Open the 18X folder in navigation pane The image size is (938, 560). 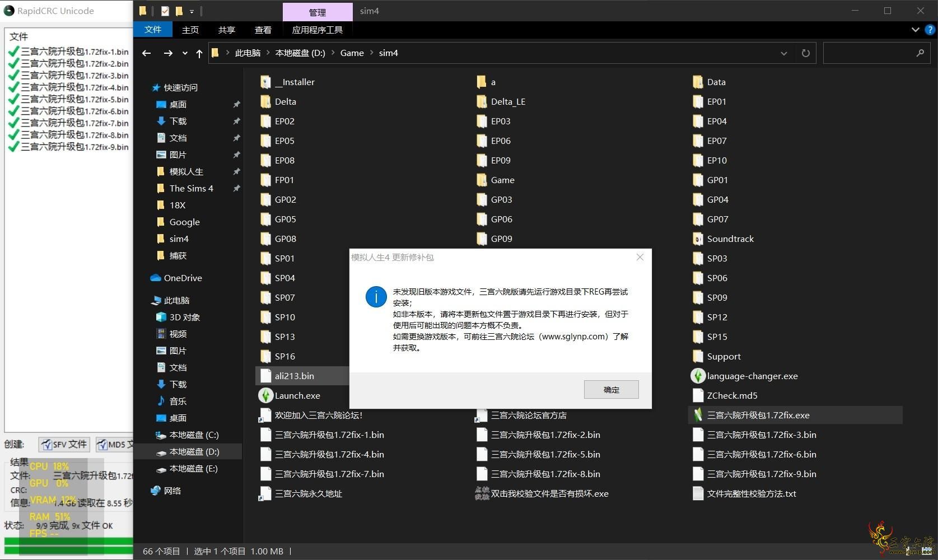[x=177, y=205]
